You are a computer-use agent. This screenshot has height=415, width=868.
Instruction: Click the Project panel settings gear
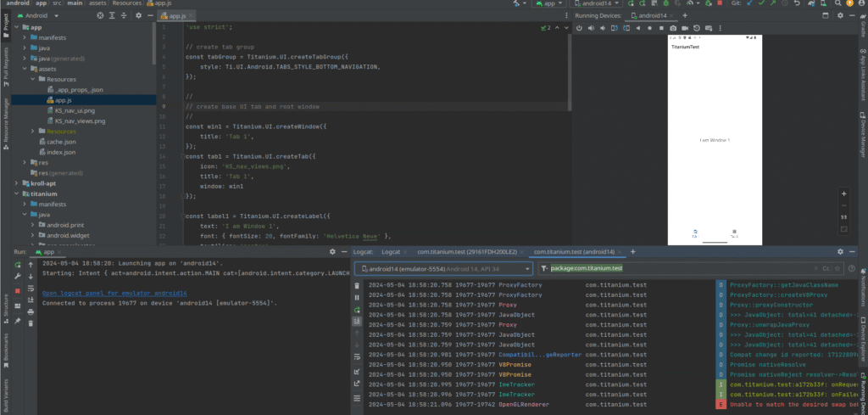pos(138,16)
